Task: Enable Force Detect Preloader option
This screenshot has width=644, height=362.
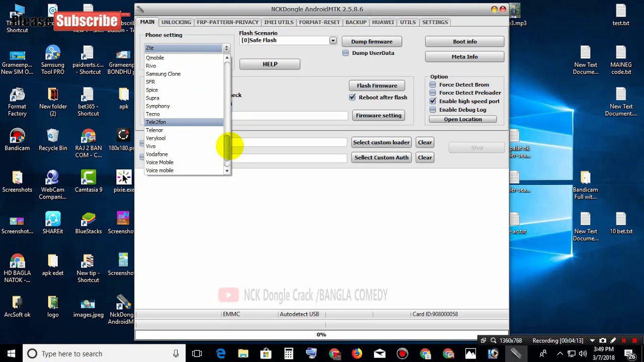Action: 433,93
